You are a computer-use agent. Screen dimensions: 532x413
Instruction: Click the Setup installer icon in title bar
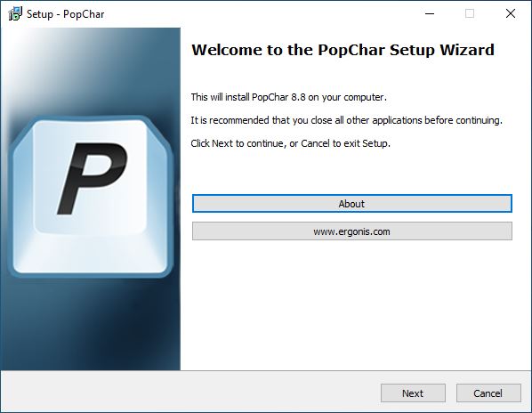(x=15, y=14)
